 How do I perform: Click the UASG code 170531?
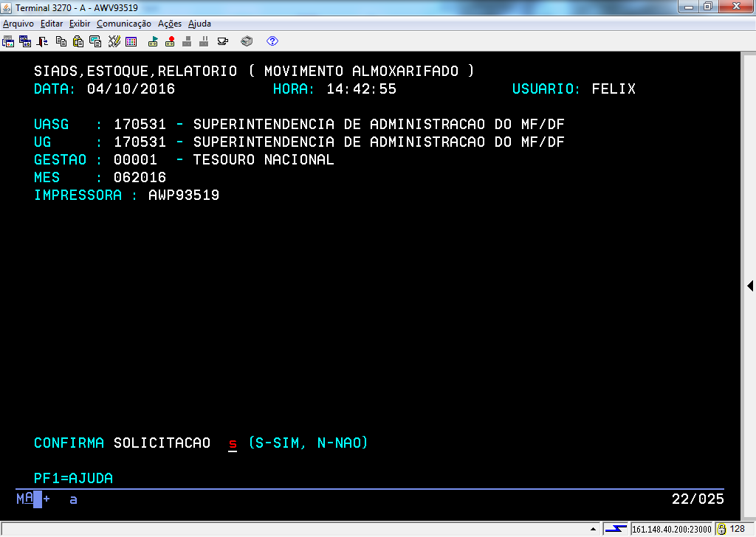click(x=140, y=124)
